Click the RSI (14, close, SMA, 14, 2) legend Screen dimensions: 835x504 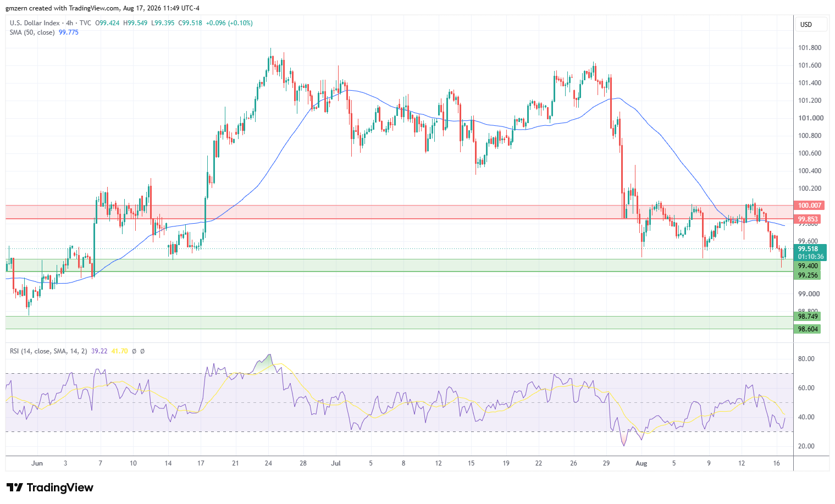48,351
